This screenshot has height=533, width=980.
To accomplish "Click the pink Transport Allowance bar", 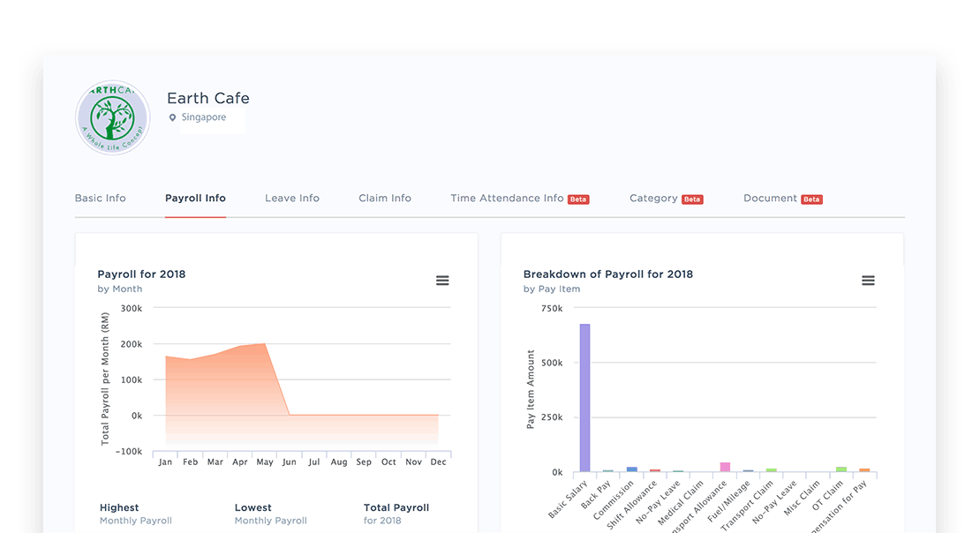I will point(725,468).
